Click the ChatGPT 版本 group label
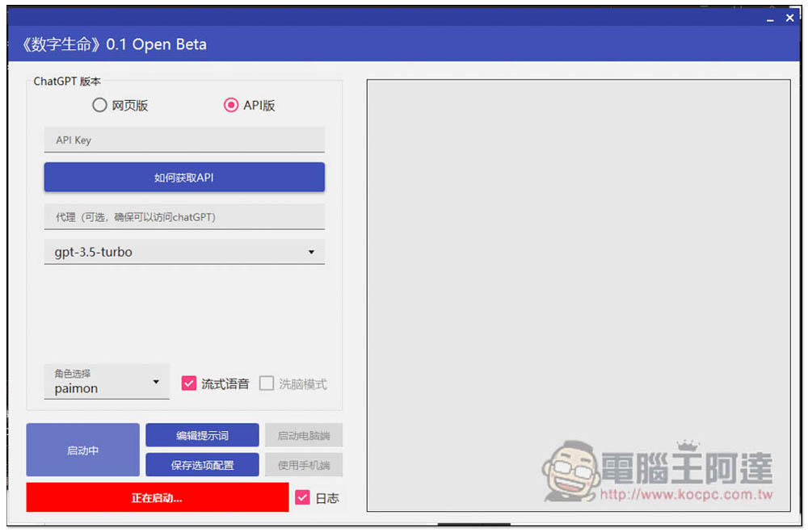Viewport: 808px width, 532px height. [x=67, y=82]
